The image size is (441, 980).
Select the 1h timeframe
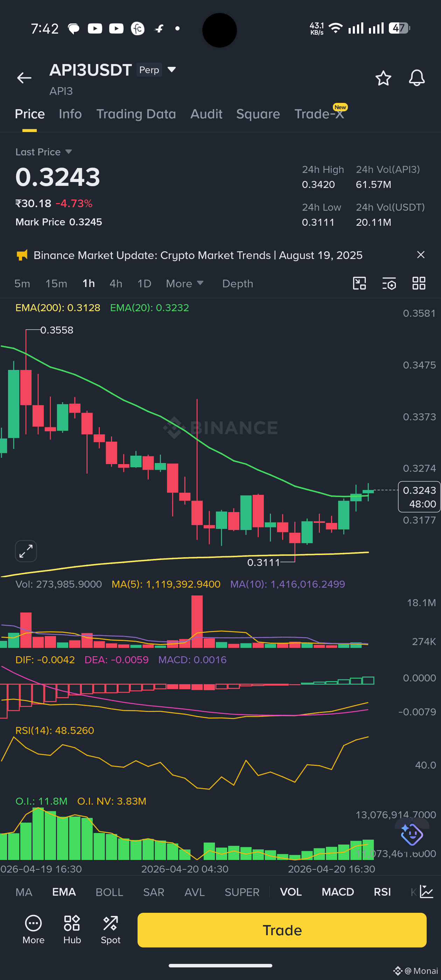[89, 283]
